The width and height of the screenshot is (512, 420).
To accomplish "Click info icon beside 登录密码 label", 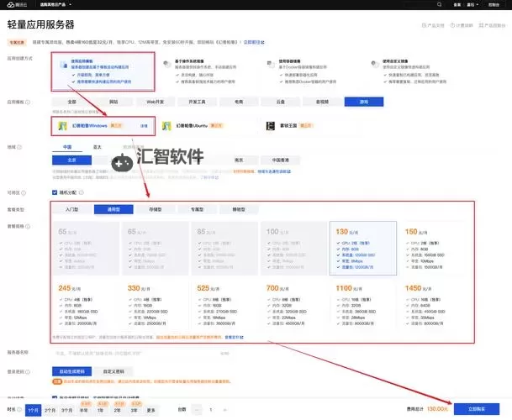I will coord(28,372).
